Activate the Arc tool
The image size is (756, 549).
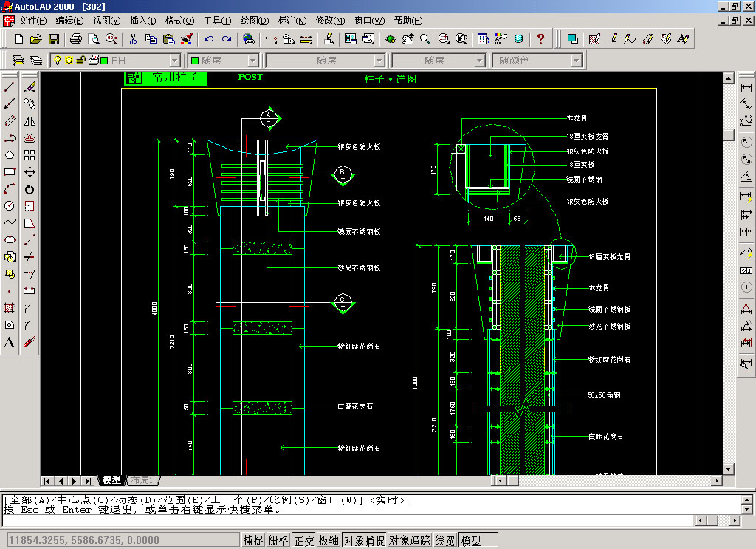[10, 189]
